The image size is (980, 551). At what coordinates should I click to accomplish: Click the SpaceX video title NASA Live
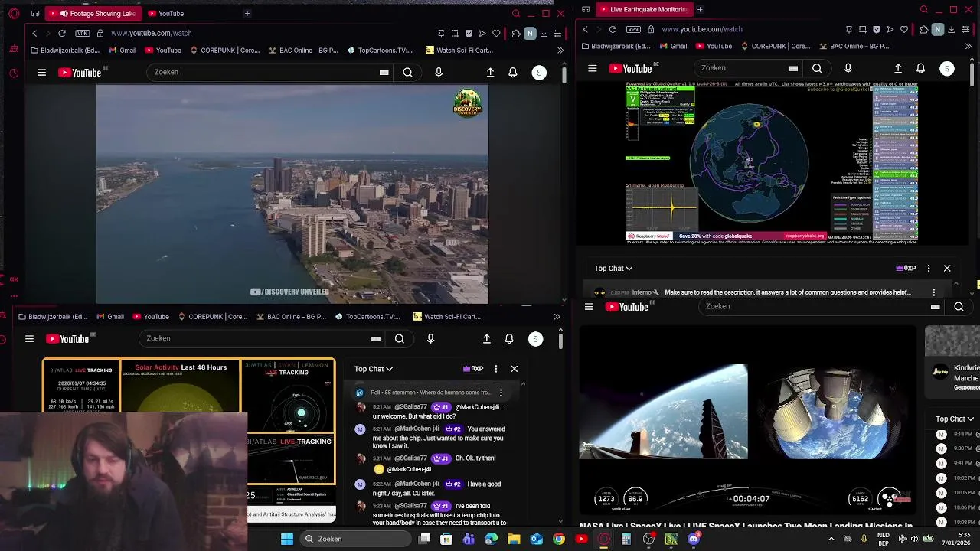click(x=746, y=526)
